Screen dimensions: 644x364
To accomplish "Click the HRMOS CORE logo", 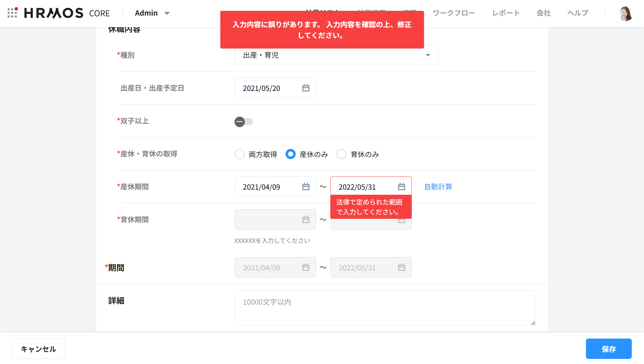I will [67, 13].
